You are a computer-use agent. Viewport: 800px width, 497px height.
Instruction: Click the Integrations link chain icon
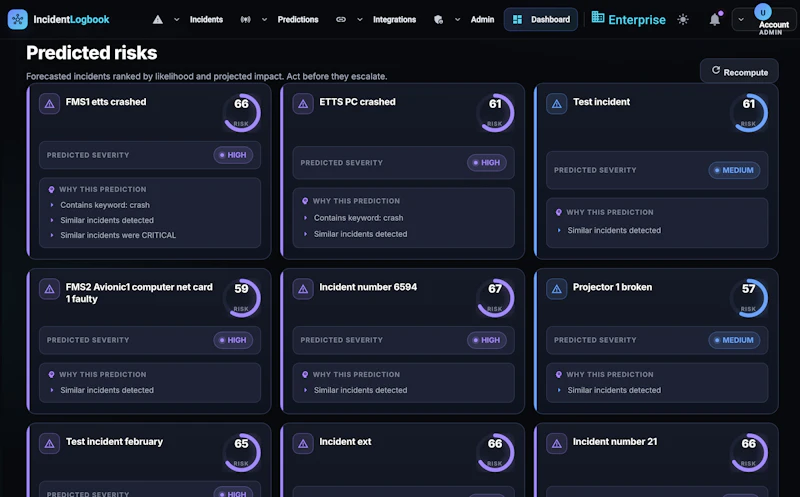[x=341, y=19]
